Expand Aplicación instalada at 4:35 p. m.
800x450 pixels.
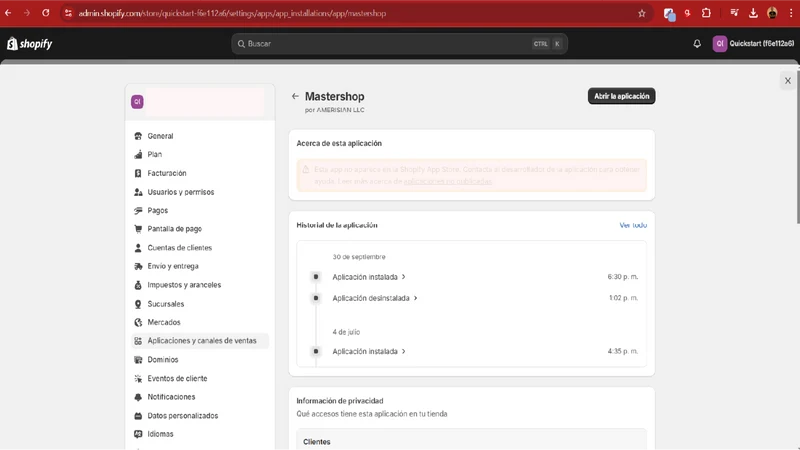[369, 352]
